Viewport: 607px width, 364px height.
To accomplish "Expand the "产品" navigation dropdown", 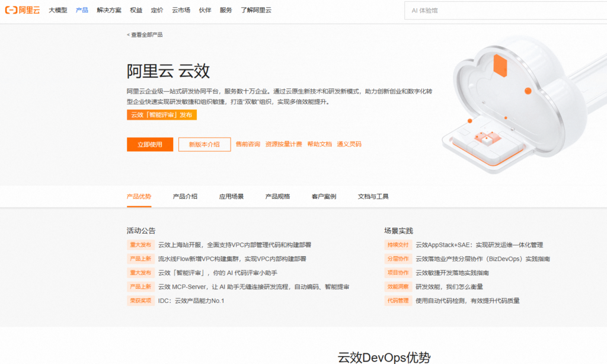I will pos(81,9).
